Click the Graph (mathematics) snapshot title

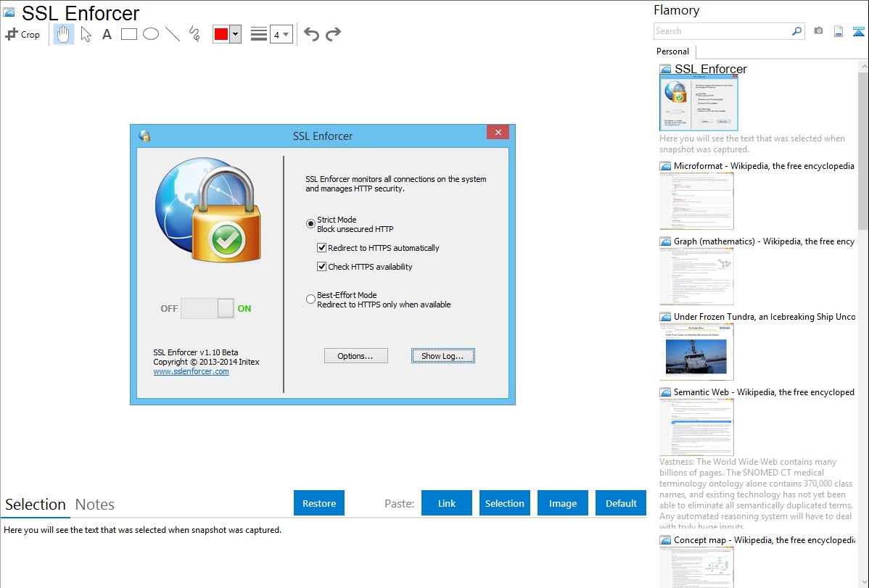coord(764,241)
